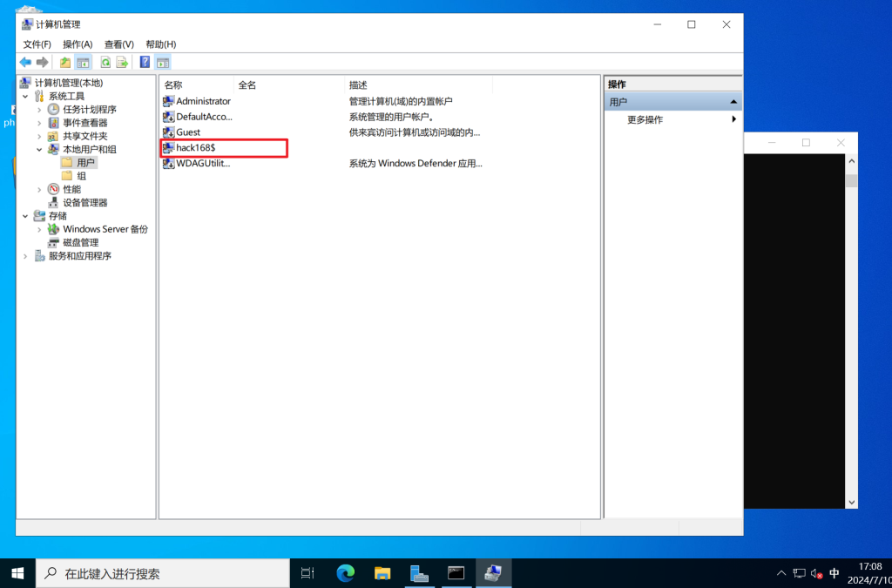Select the 设备管理器 tree node
This screenshot has width=892, height=588.
tap(84, 202)
